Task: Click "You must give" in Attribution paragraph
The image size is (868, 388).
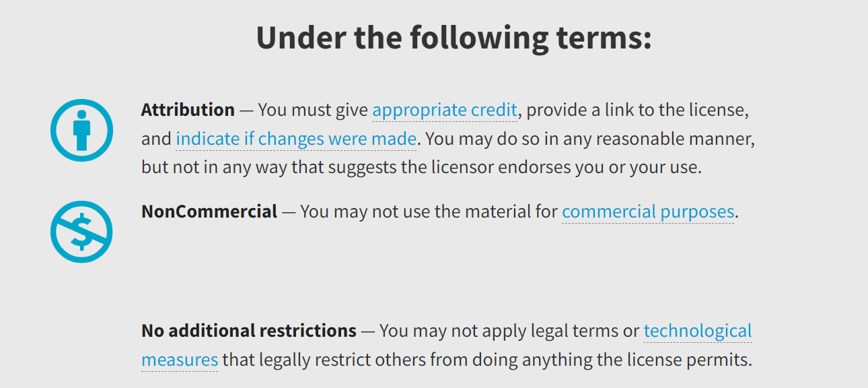Action: click(313, 110)
